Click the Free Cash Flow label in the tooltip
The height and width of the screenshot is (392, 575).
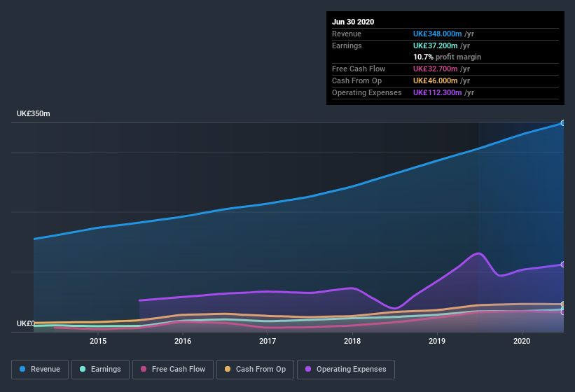359,69
